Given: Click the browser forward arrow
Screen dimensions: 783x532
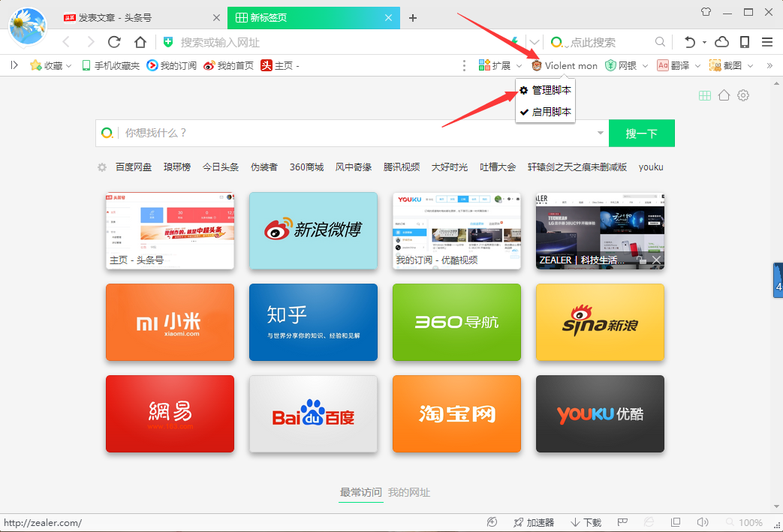Looking at the screenshot, I should (90, 42).
